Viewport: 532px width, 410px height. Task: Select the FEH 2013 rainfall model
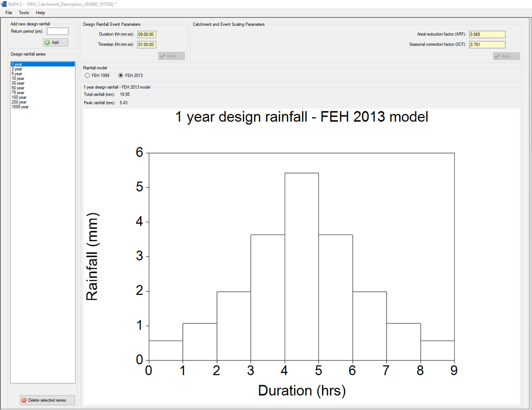pos(121,76)
